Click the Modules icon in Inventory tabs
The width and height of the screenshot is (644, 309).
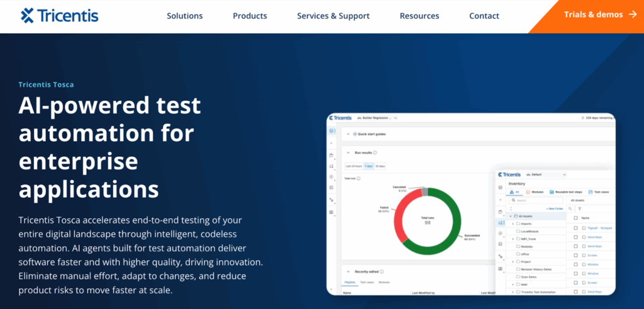click(528, 192)
